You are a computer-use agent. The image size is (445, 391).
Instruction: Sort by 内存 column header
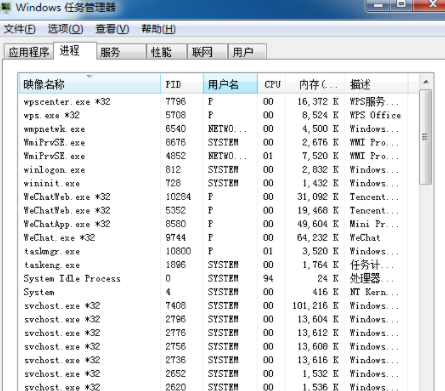tap(315, 84)
